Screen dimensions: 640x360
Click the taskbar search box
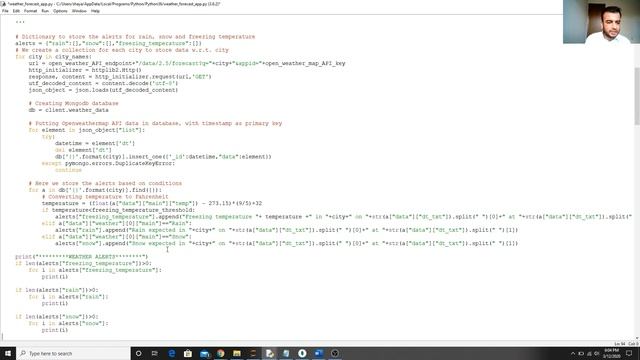click(73, 353)
